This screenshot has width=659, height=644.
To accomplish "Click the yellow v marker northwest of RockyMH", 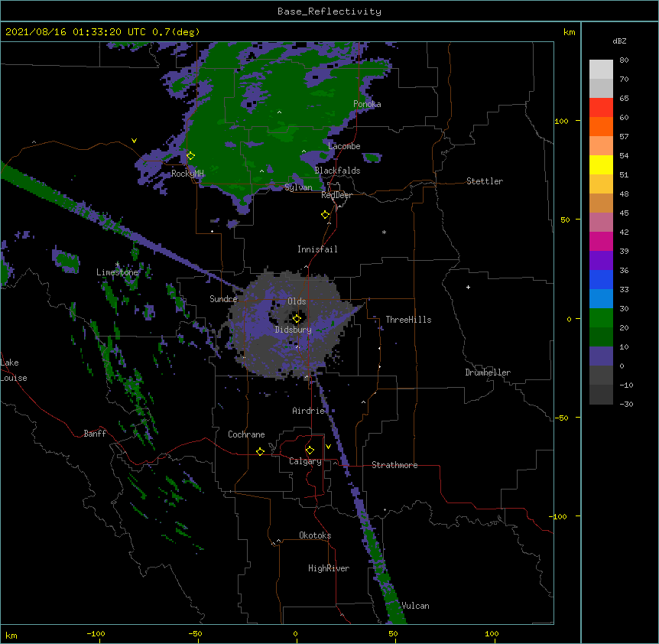I will point(134,141).
